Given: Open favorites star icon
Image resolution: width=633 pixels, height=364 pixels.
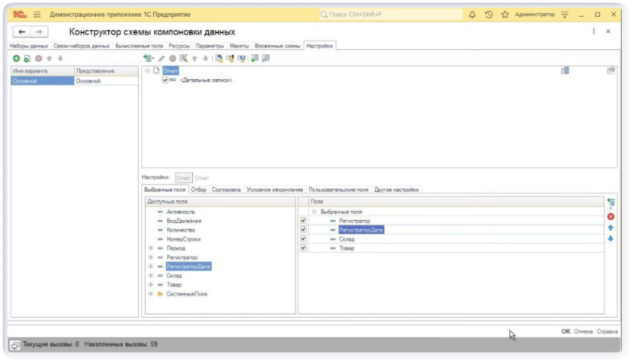Looking at the screenshot, I should click(x=504, y=14).
